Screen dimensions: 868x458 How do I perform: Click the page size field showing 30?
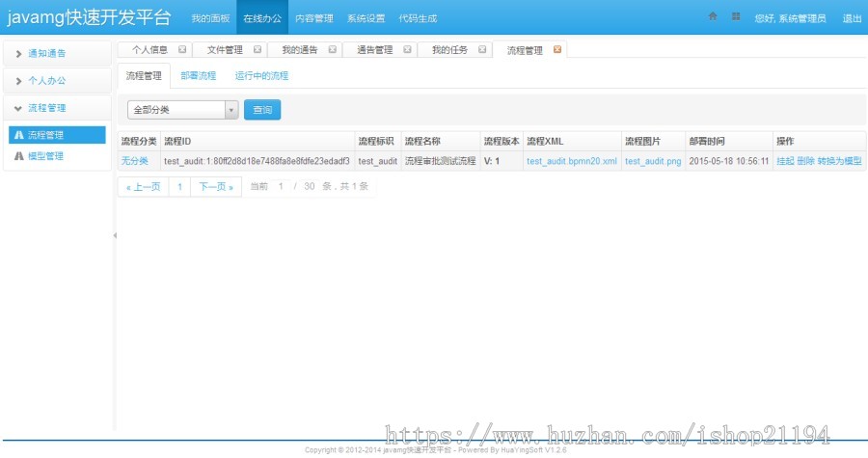point(310,186)
